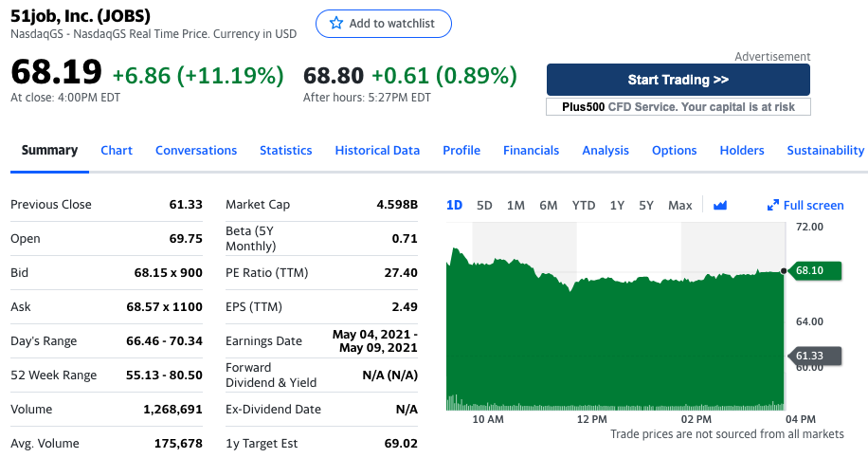Open the Analysis tab
The image size is (868, 458).
pos(606,151)
